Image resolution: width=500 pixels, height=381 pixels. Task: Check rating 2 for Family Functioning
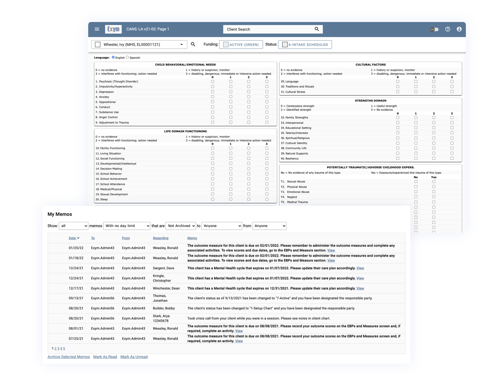tap(249, 148)
